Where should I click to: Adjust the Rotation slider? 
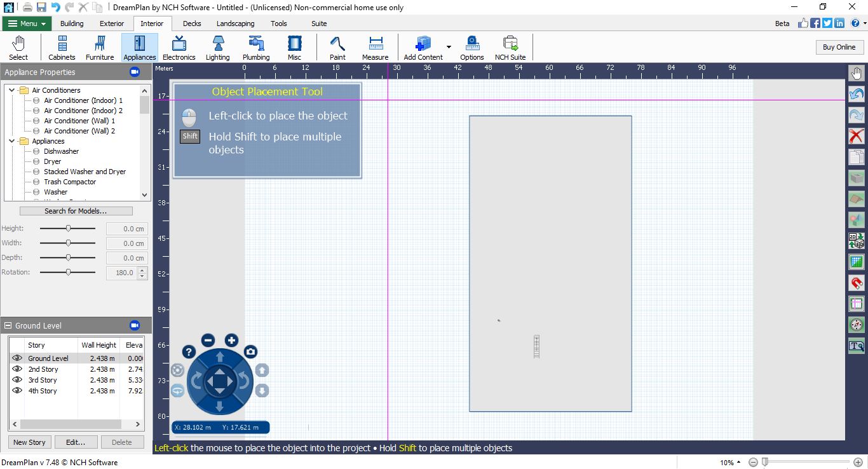tap(68, 272)
